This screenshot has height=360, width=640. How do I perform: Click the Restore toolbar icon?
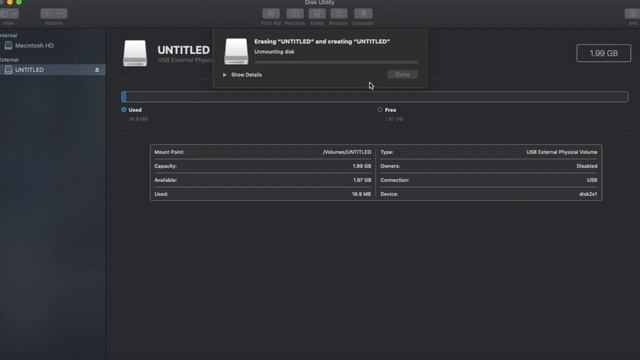tap(339, 13)
